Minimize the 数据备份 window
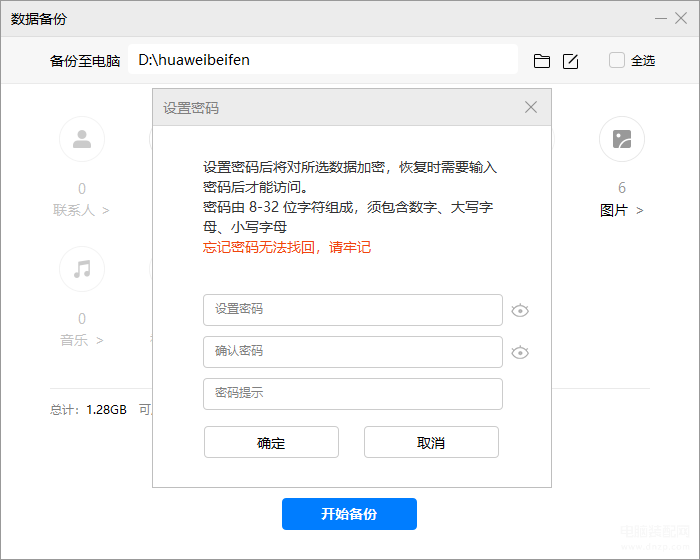Screen dimensions: 700x560 (660, 19)
